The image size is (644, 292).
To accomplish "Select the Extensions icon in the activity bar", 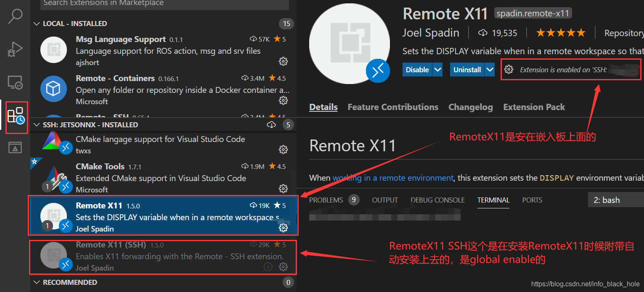I will [x=16, y=117].
